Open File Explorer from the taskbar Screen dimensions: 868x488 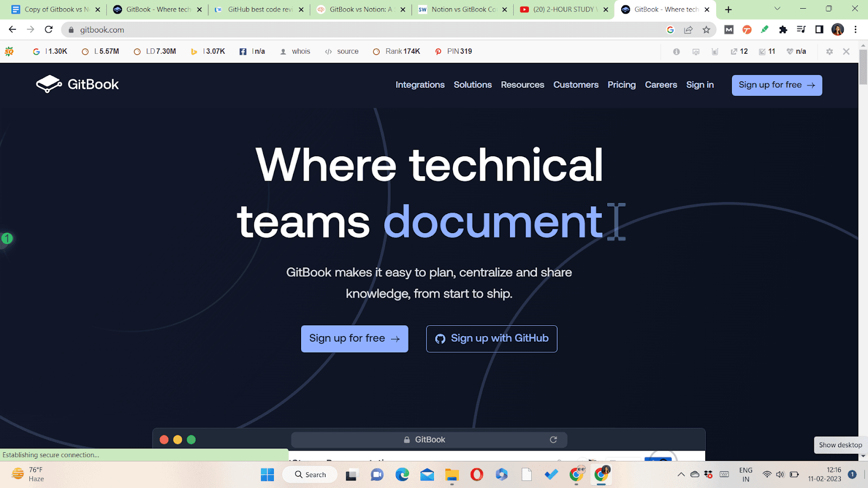point(452,475)
